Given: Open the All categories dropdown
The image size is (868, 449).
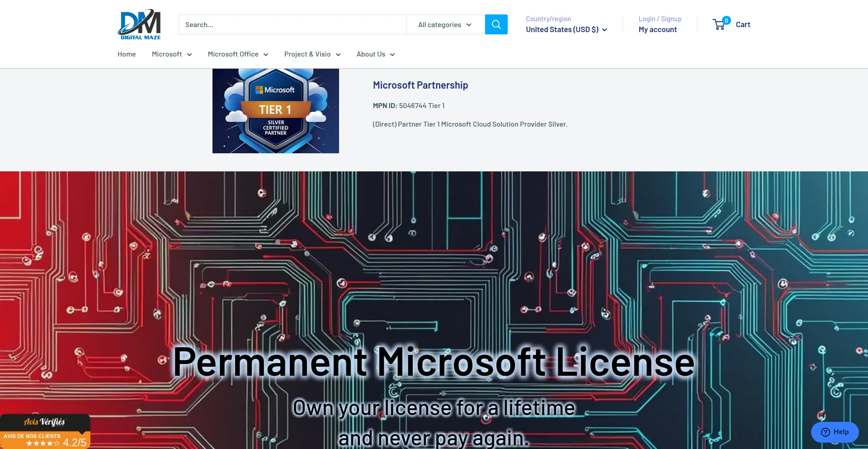Looking at the screenshot, I should coord(445,24).
